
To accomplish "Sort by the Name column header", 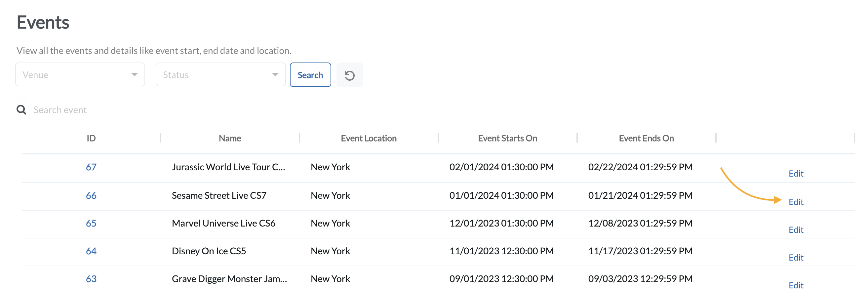I will [x=230, y=138].
